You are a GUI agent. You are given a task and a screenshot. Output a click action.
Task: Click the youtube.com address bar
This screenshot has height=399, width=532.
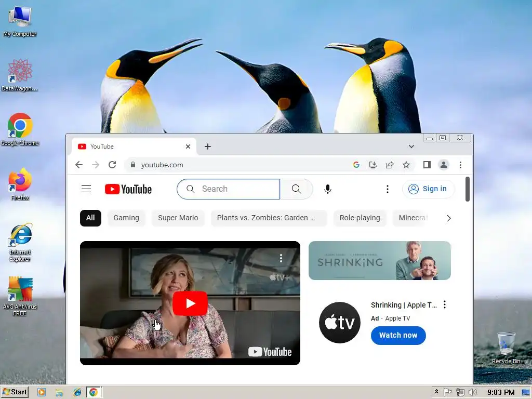(237, 165)
